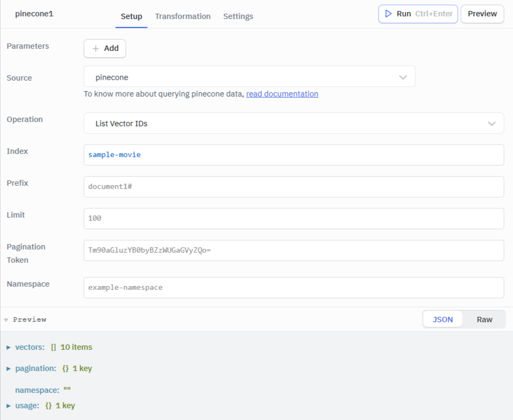Click the Pagination Token input field
Viewport: 513px width, 420px height.
[294, 250]
